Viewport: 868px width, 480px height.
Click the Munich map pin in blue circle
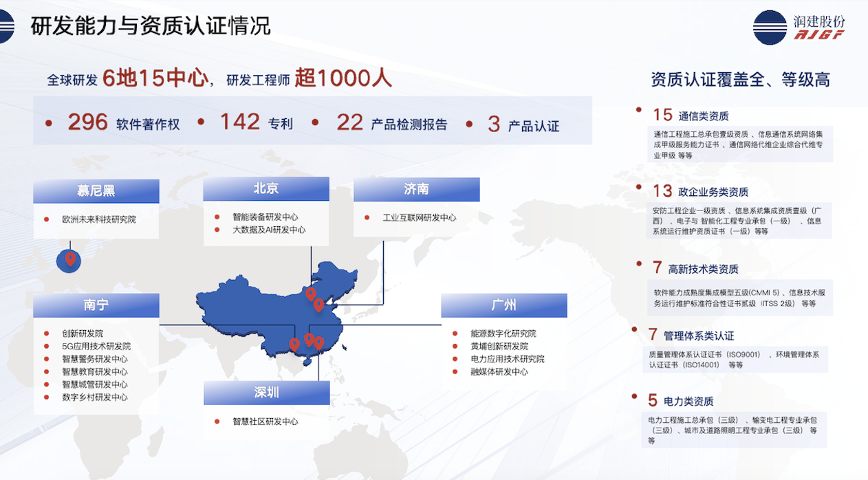click(69, 260)
